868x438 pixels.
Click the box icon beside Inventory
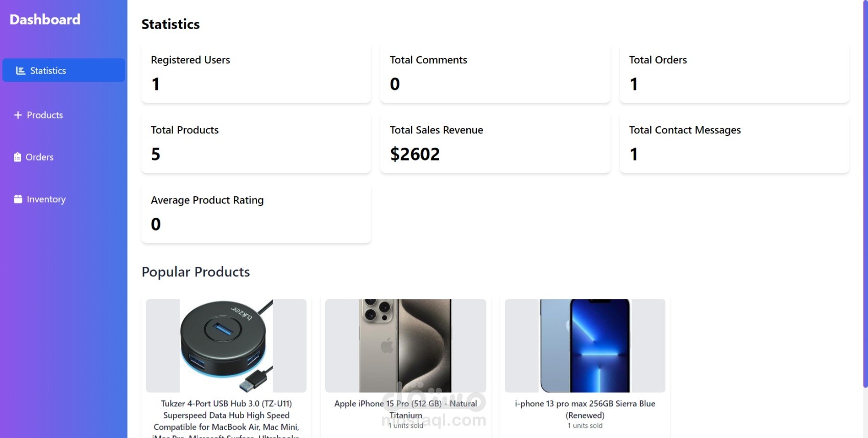point(18,199)
